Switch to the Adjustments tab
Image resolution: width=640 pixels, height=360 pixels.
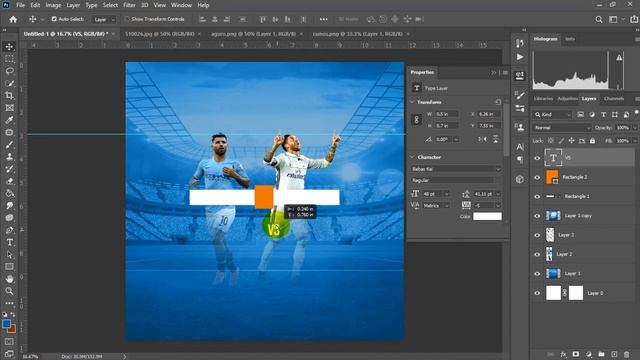click(567, 99)
